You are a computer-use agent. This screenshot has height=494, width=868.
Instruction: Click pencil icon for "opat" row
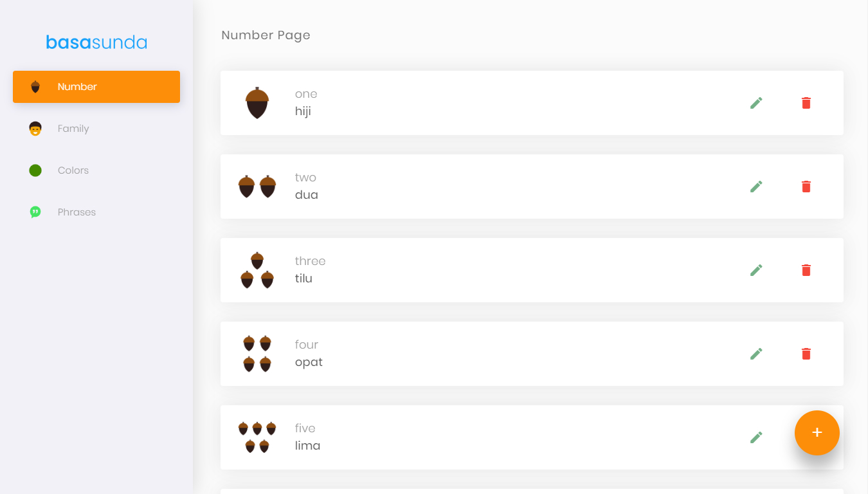click(756, 354)
